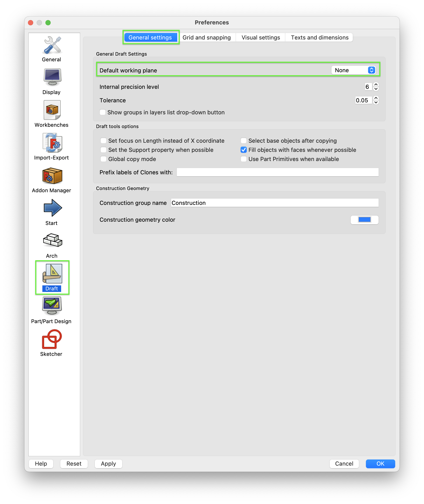
Task: Enable Show groups in layers list checkbox
Action: pyautogui.click(x=103, y=112)
